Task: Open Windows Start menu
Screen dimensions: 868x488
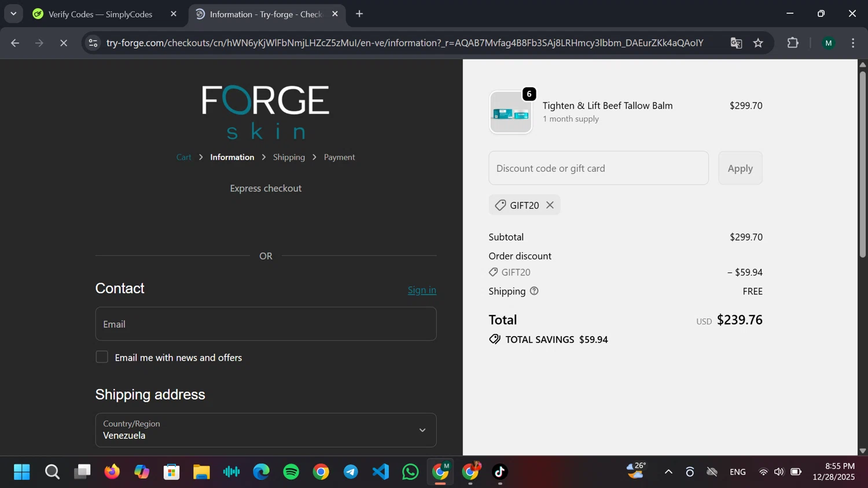Action: click(22, 472)
